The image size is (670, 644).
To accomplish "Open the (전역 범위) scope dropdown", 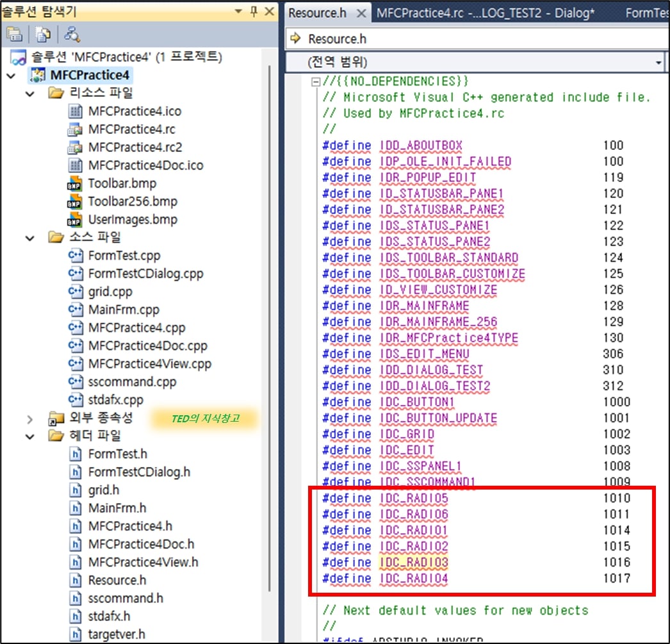I will (658, 63).
